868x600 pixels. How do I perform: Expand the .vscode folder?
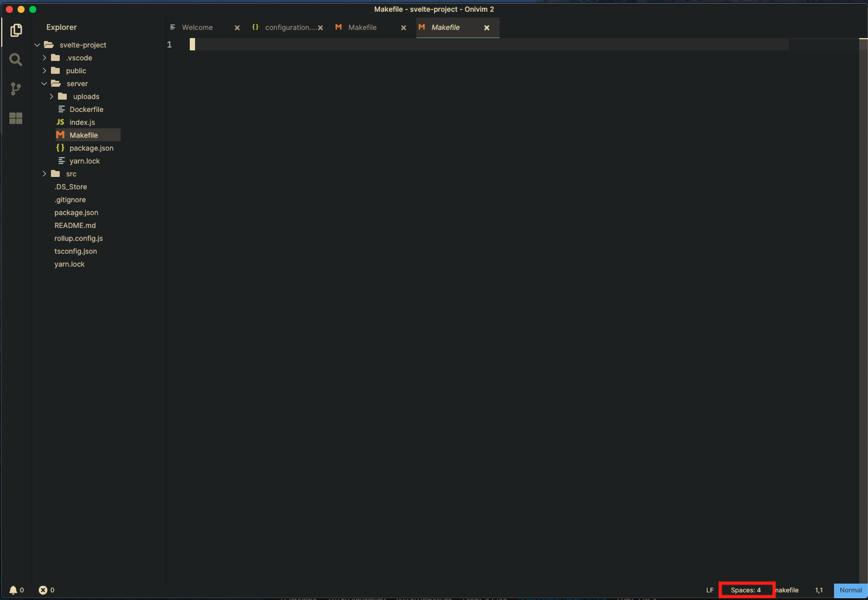[43, 57]
